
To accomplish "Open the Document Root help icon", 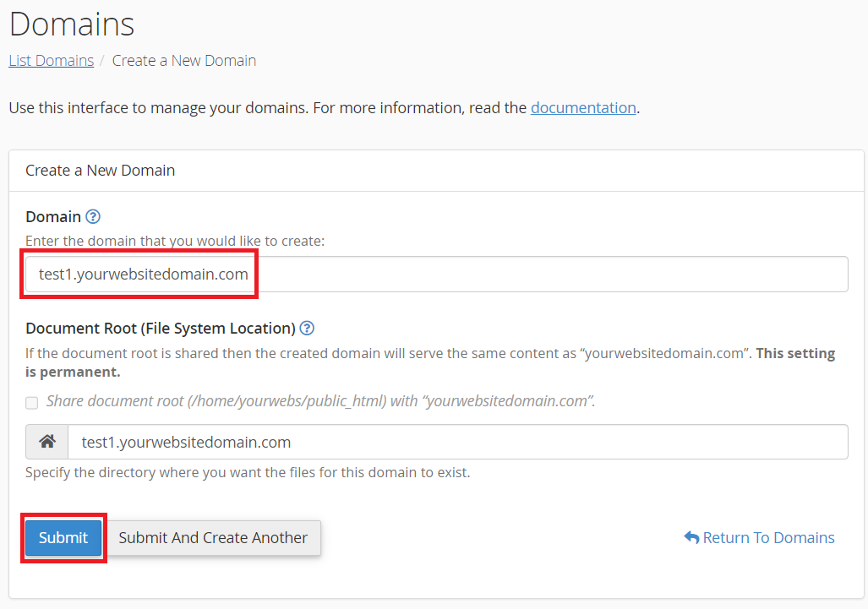I will (x=307, y=329).
